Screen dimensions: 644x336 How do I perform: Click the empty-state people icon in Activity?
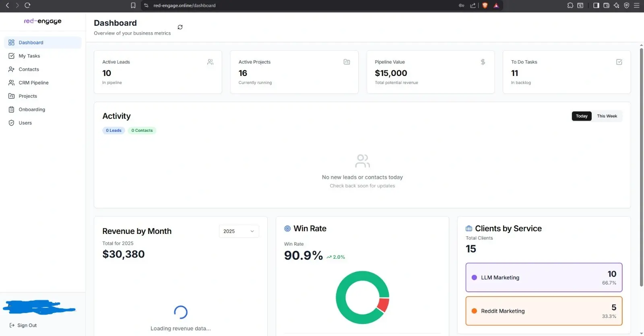click(362, 161)
